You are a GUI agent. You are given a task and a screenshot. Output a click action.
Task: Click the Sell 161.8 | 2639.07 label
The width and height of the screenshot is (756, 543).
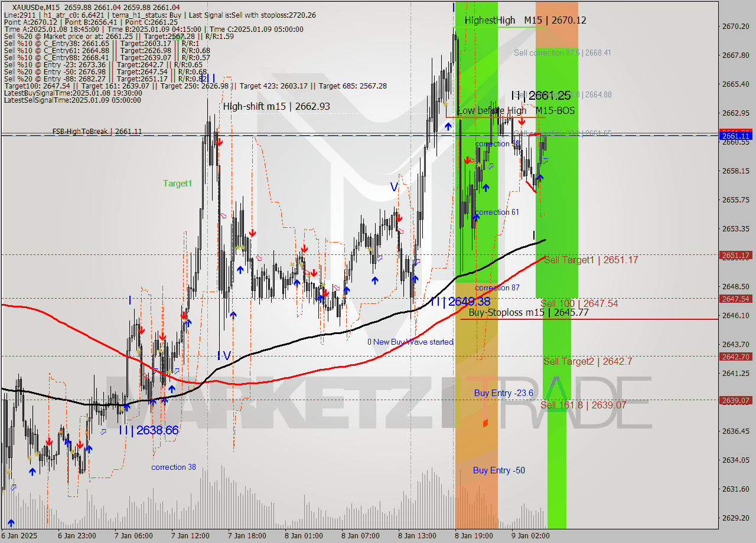point(584,405)
